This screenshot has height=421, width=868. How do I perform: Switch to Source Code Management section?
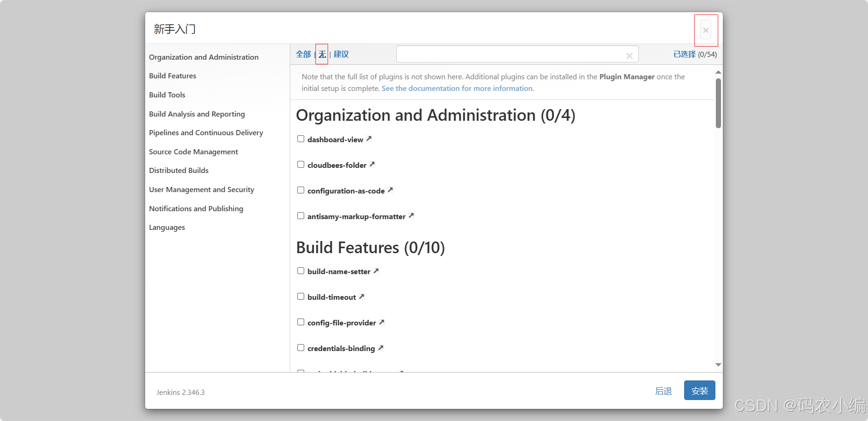(193, 152)
